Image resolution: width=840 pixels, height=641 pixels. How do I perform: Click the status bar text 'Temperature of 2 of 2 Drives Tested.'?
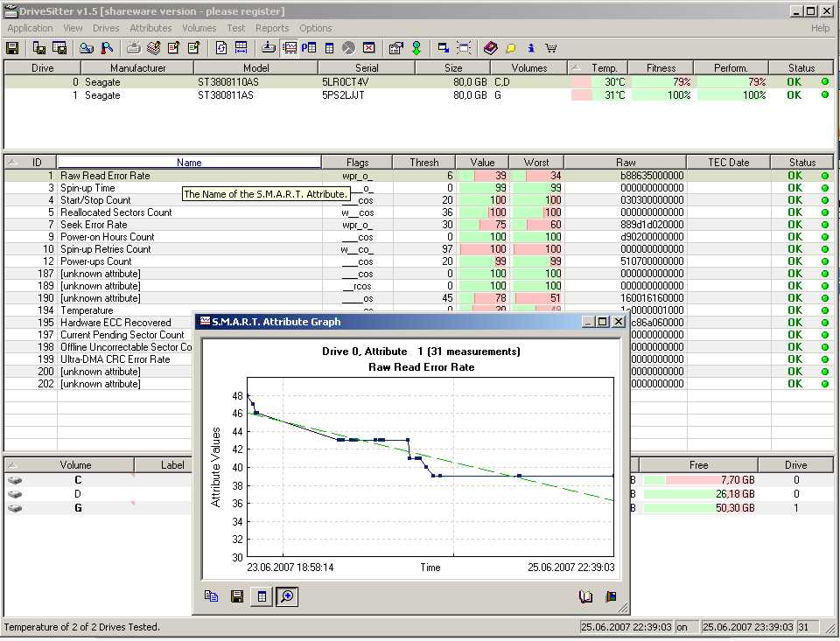[82, 627]
